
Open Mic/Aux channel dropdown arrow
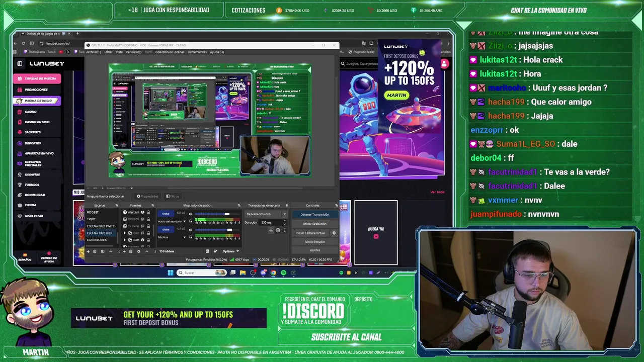(x=185, y=237)
